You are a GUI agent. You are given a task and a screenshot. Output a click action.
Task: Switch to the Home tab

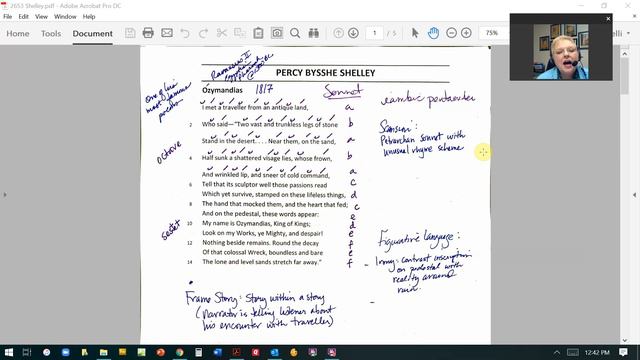point(18,33)
